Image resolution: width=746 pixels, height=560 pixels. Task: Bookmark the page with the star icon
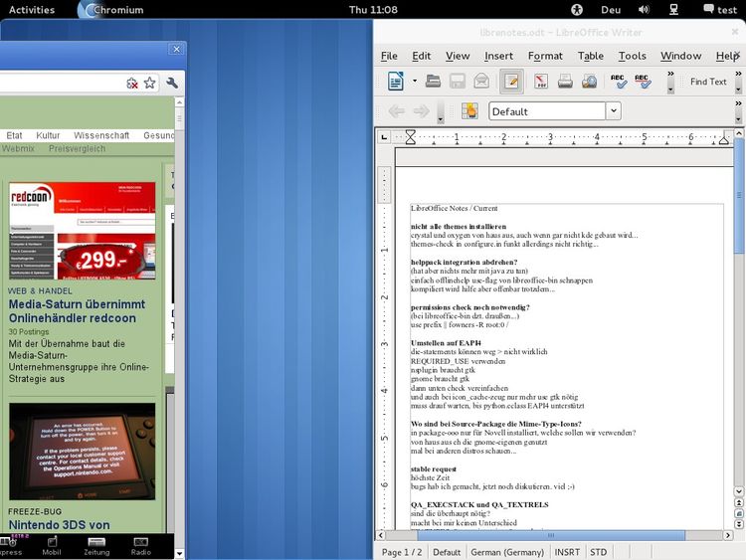pyautogui.click(x=150, y=84)
